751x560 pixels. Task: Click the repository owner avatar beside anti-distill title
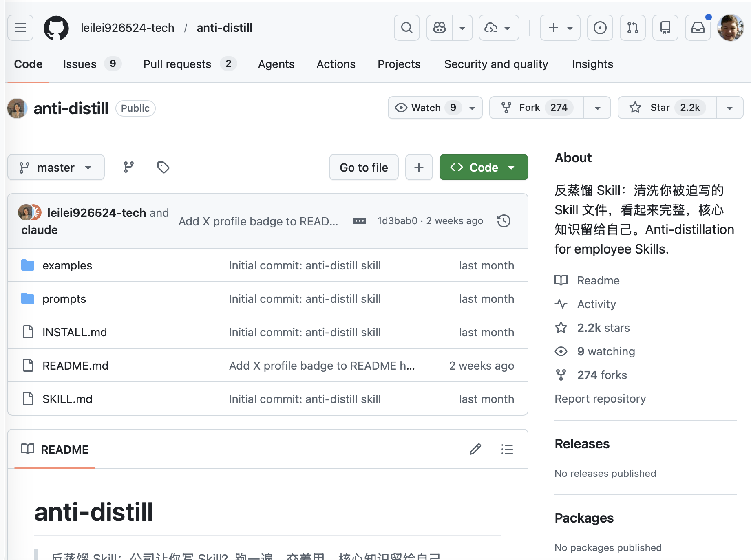17,108
